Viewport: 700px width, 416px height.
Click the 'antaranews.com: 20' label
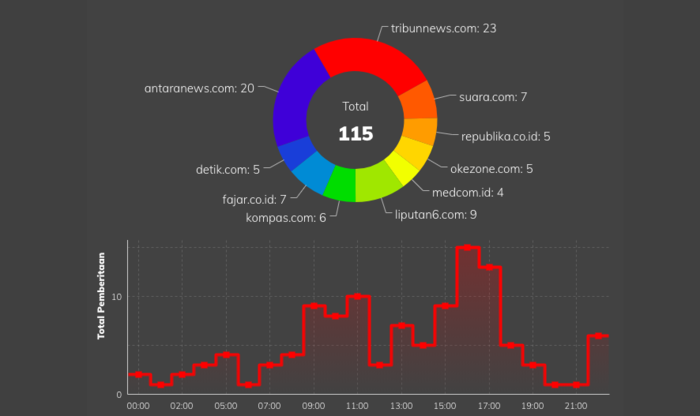pos(199,88)
